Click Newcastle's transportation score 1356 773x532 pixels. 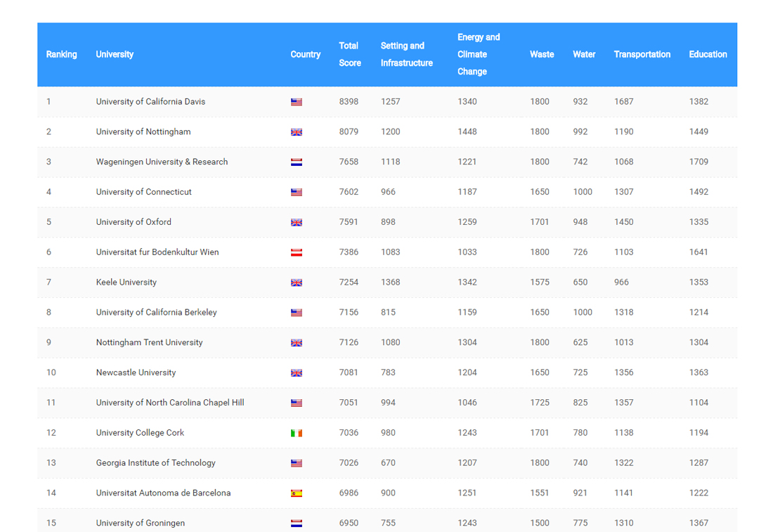point(623,372)
